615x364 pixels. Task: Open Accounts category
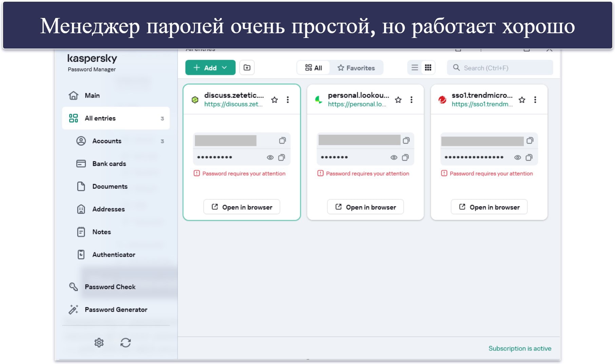coord(115,141)
